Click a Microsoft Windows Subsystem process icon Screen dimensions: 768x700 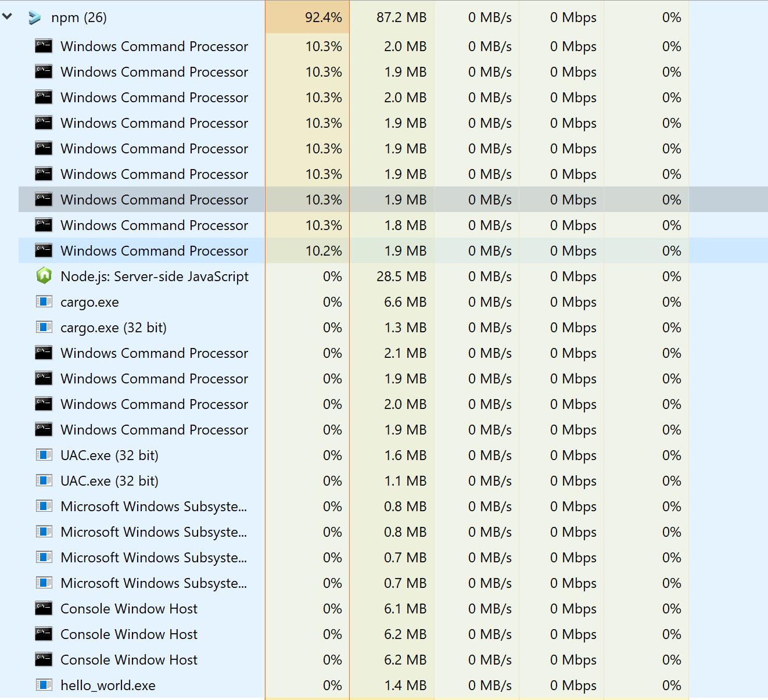[x=44, y=506]
